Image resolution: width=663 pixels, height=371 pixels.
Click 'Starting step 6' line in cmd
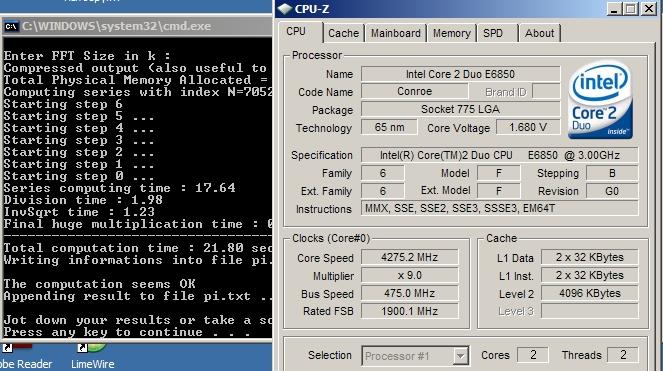point(63,104)
